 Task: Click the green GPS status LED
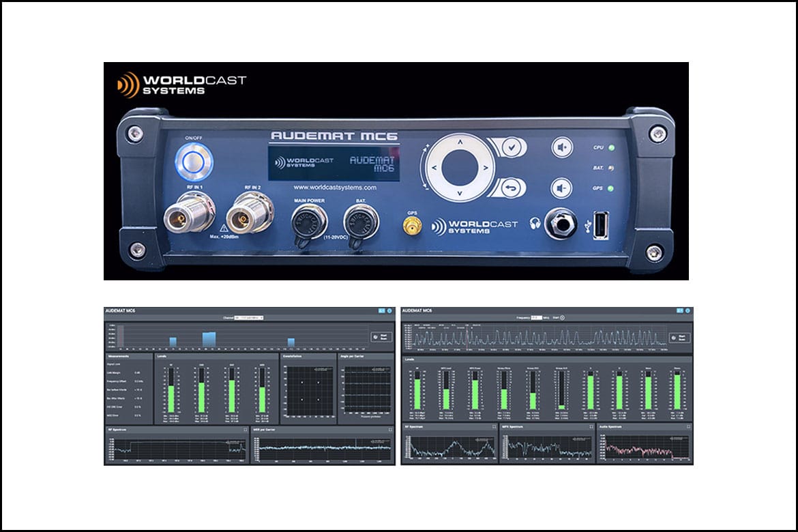610,188
